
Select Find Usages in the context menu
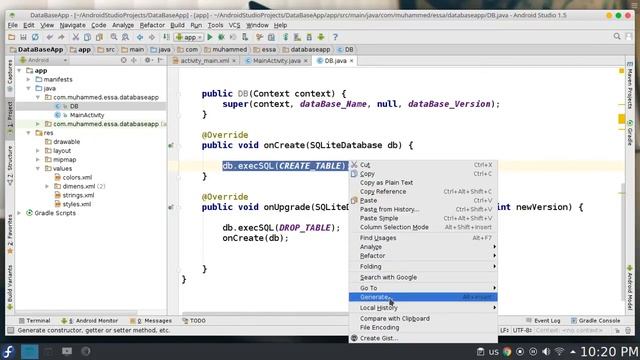coord(423,238)
